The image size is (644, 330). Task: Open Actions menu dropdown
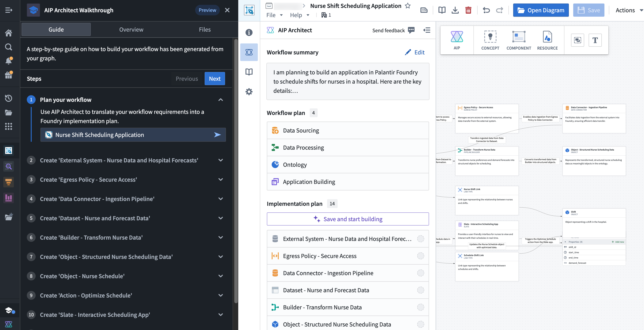(628, 10)
